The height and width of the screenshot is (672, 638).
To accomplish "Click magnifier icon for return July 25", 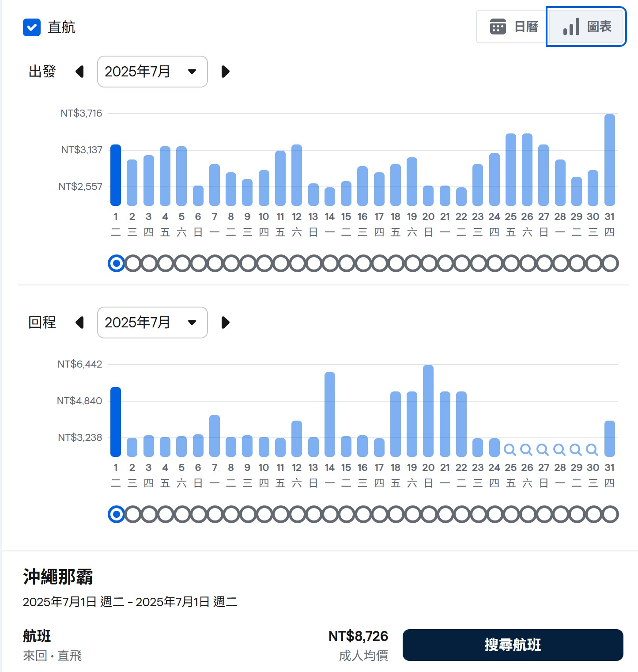I will 510,450.
